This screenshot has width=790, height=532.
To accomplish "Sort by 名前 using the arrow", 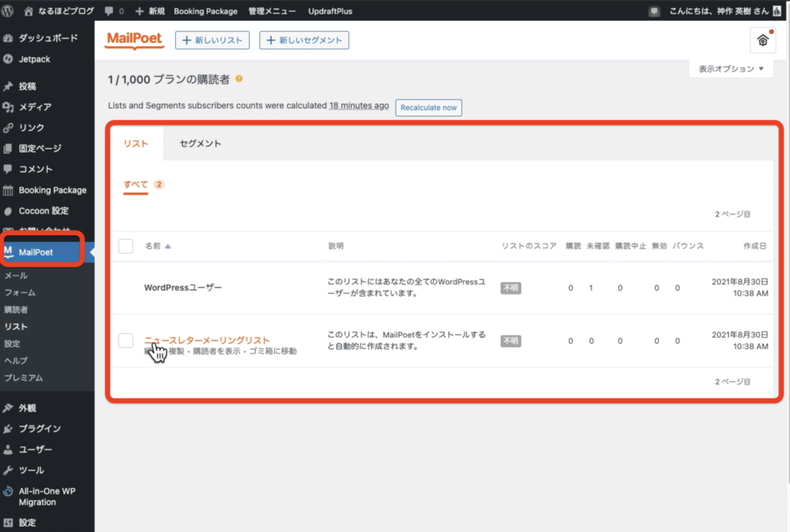I will click(167, 246).
